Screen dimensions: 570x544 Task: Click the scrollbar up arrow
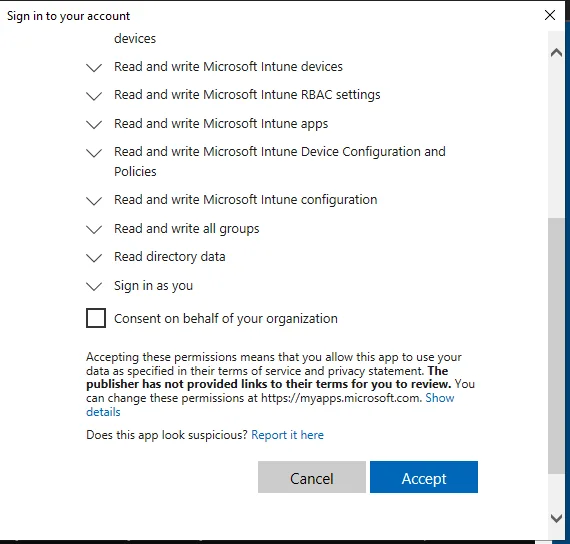click(x=556, y=53)
